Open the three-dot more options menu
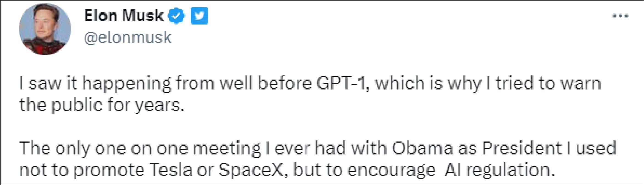 621,16
